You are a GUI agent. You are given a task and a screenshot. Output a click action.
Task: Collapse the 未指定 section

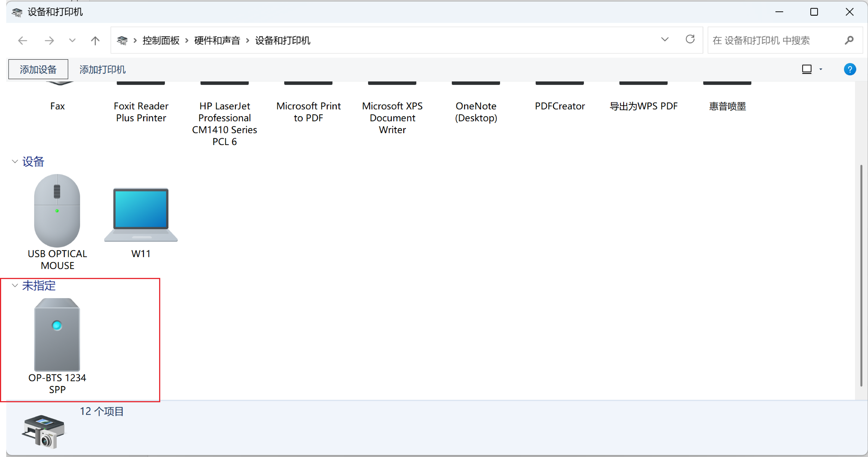click(x=15, y=286)
